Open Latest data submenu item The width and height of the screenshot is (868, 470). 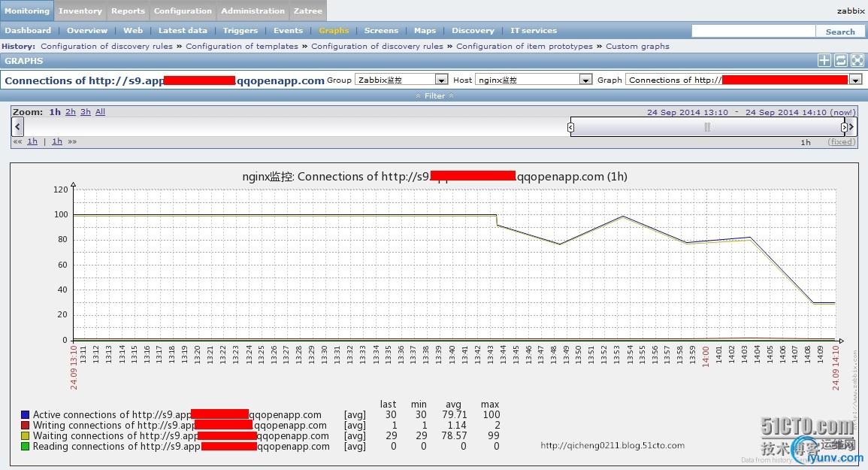pyautogui.click(x=183, y=31)
